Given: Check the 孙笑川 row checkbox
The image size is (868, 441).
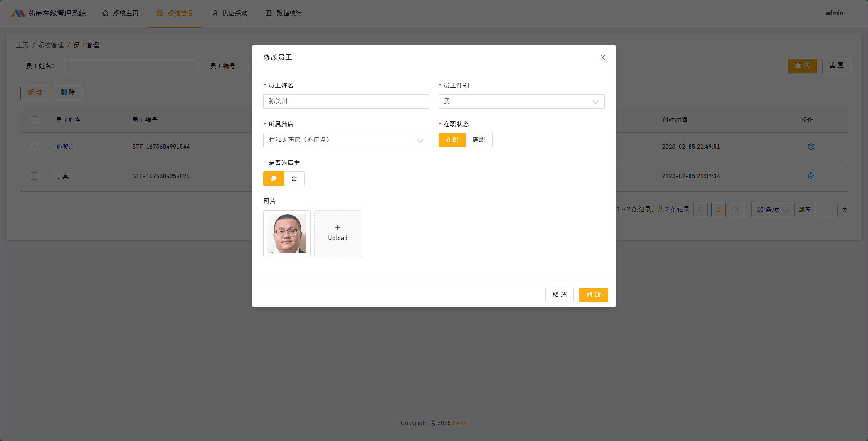Looking at the screenshot, I should [x=35, y=147].
